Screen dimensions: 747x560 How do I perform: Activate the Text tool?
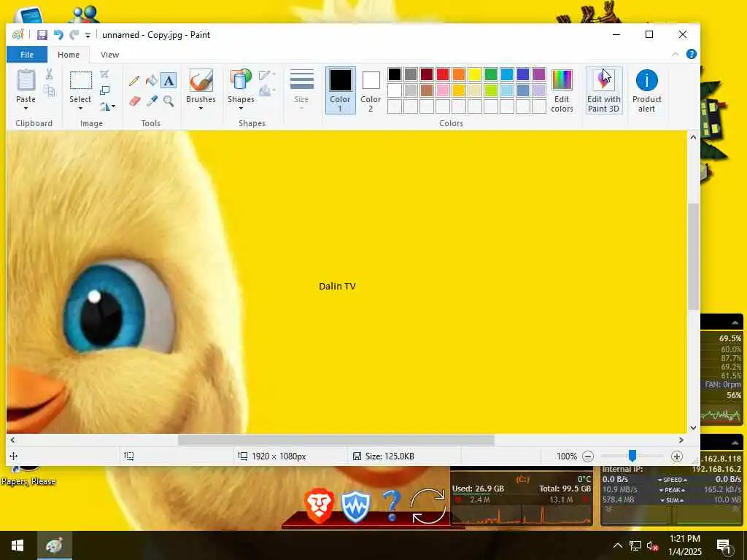169,80
